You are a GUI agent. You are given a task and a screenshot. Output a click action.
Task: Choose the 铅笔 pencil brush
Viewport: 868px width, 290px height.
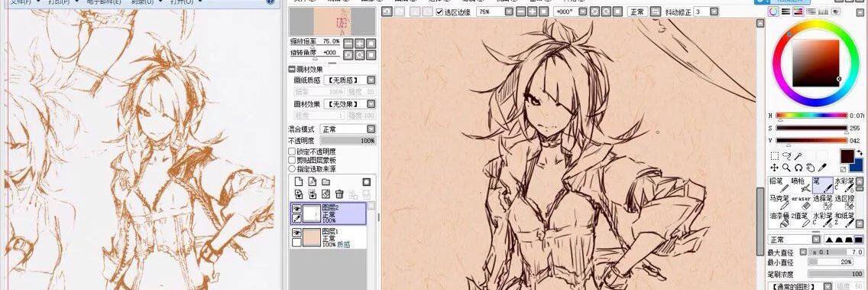[779, 184]
